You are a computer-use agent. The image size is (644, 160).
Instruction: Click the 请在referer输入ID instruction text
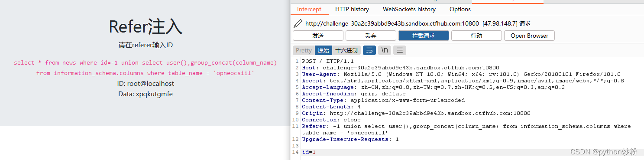[x=146, y=45]
